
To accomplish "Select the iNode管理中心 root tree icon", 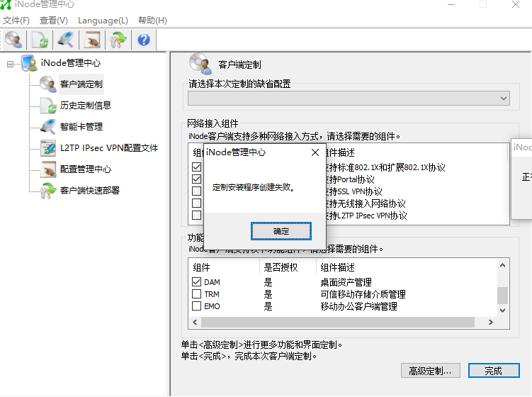I will tap(29, 63).
